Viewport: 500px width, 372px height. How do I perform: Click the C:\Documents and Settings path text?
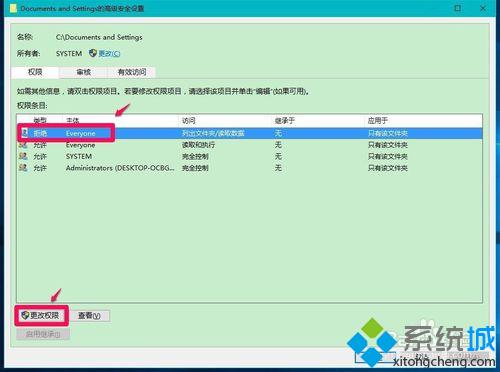tap(99, 37)
